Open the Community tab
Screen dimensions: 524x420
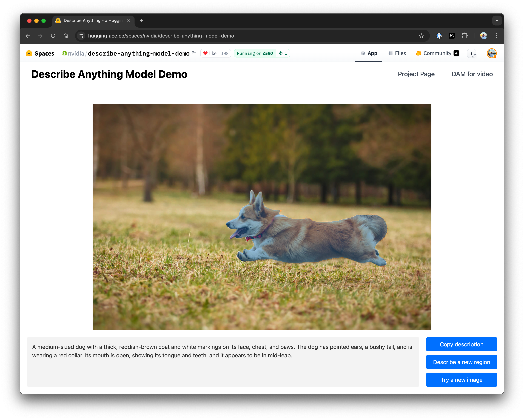437,53
